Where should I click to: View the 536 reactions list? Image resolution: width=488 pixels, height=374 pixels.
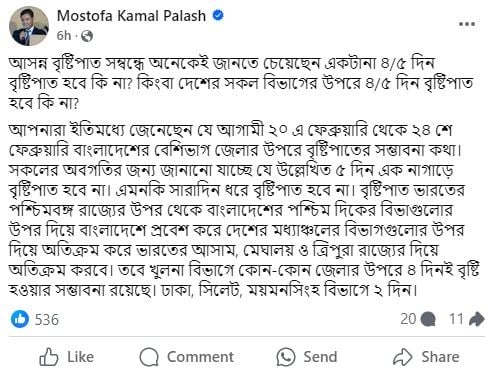(x=47, y=319)
